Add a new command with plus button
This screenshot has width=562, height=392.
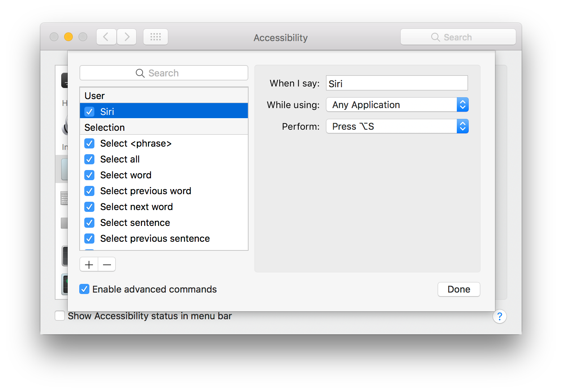point(89,264)
